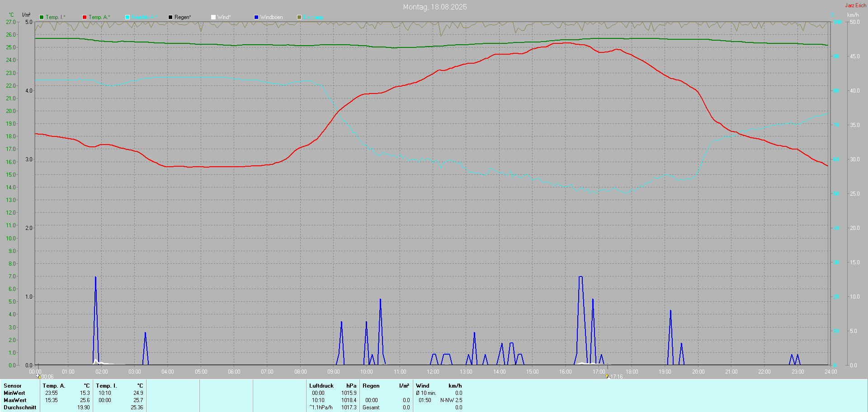868x412 pixels.
Task: Click the 'MinWert' row label
Action: tap(14, 393)
